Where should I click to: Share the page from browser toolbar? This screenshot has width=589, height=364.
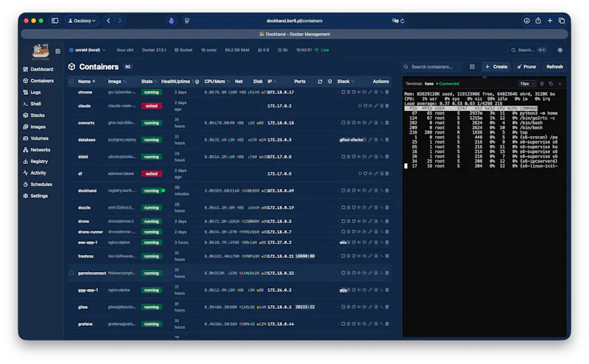tap(538, 21)
